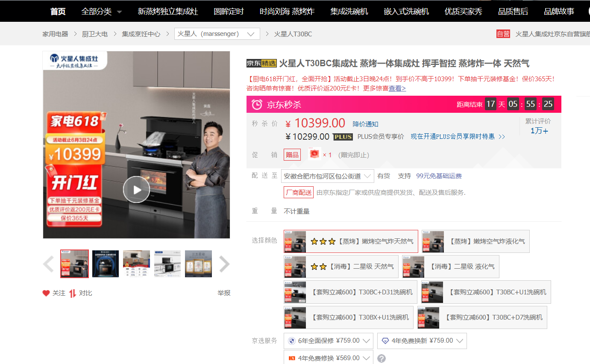
Task: Open the 全部分类 dropdown
Action: point(102,12)
